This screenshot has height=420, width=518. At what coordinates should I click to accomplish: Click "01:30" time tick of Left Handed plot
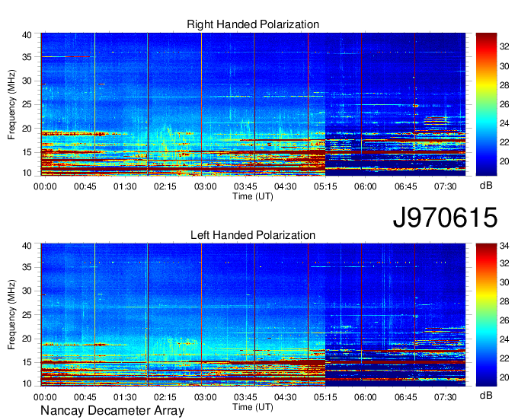click(x=125, y=397)
